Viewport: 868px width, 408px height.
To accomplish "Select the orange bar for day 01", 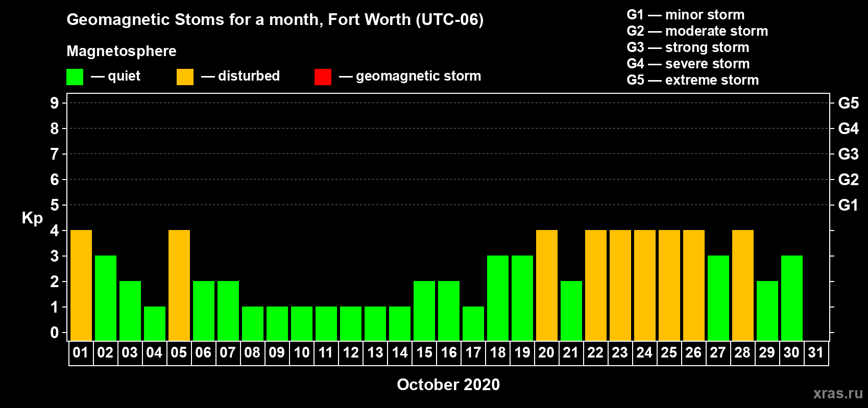I will 81,285.
